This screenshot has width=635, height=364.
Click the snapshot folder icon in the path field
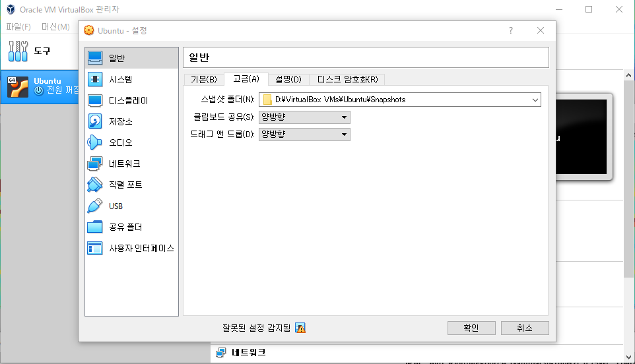(x=267, y=100)
